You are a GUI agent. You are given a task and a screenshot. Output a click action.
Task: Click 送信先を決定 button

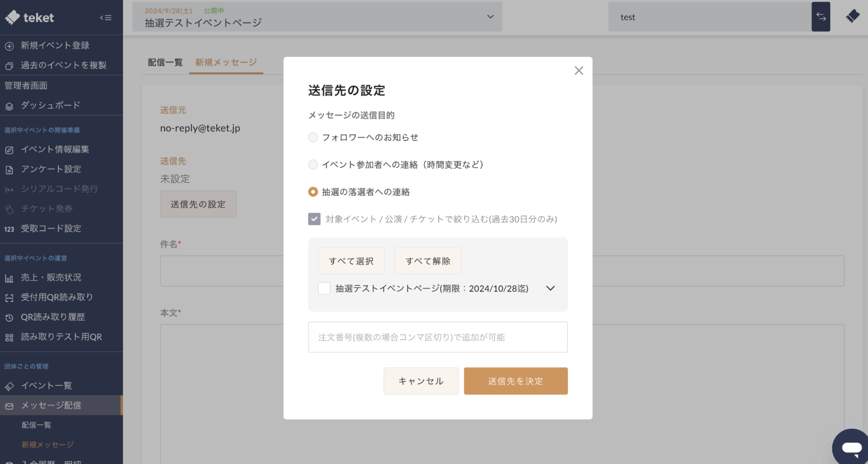pos(515,381)
